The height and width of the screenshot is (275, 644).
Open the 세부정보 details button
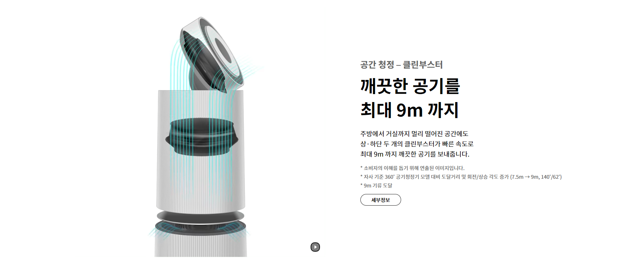pyautogui.click(x=380, y=200)
